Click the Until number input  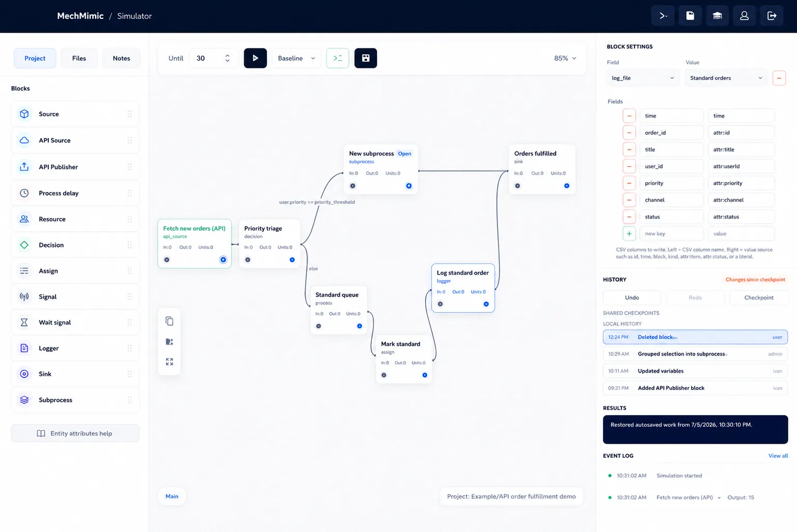pos(213,58)
